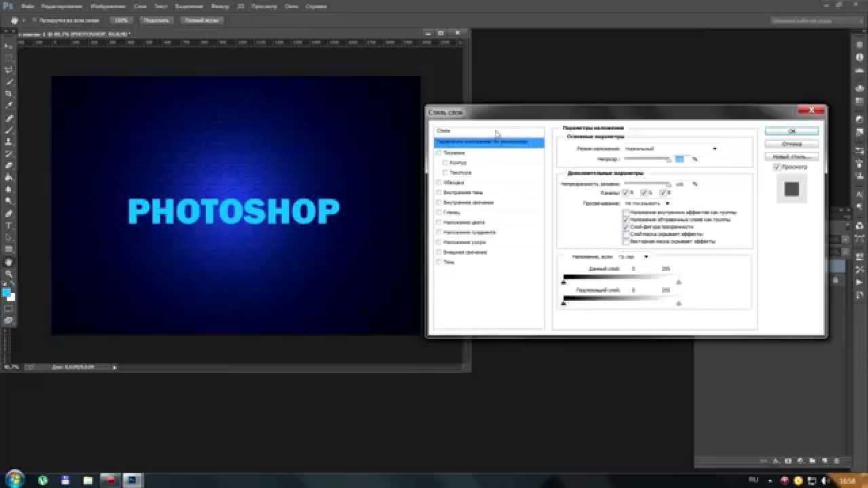Select the Pen tool
This screenshot has width=868, height=488.
coord(9,213)
